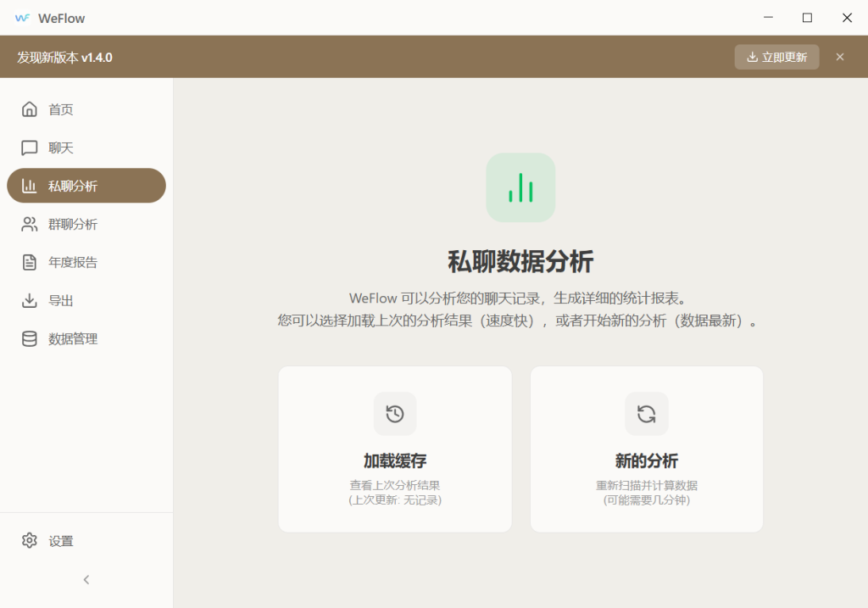Click the home house icon in sidebar
868x608 pixels.
click(x=30, y=109)
